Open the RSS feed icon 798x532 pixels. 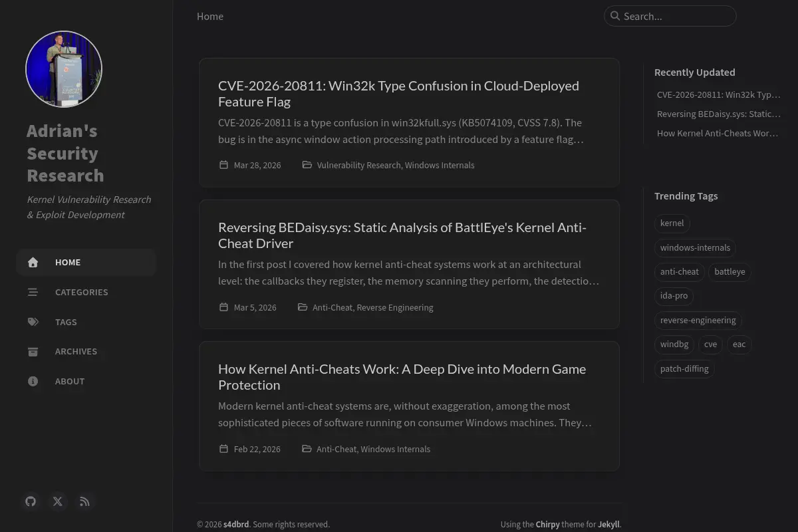(x=84, y=501)
